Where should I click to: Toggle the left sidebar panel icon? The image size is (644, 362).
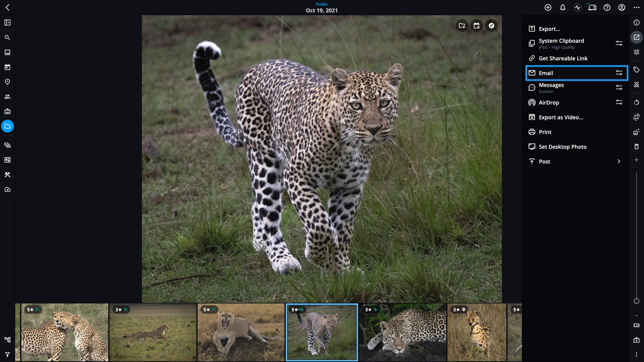coord(7,22)
